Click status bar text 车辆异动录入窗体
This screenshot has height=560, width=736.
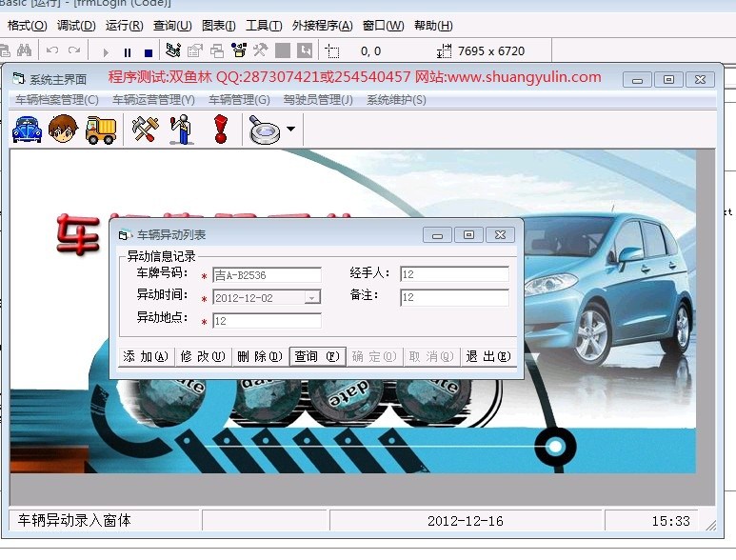point(74,521)
